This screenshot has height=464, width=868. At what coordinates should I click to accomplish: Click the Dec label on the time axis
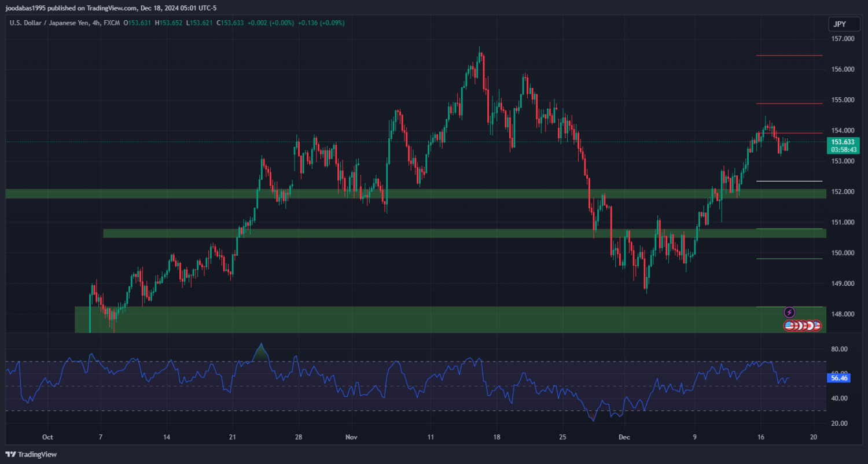624,437
